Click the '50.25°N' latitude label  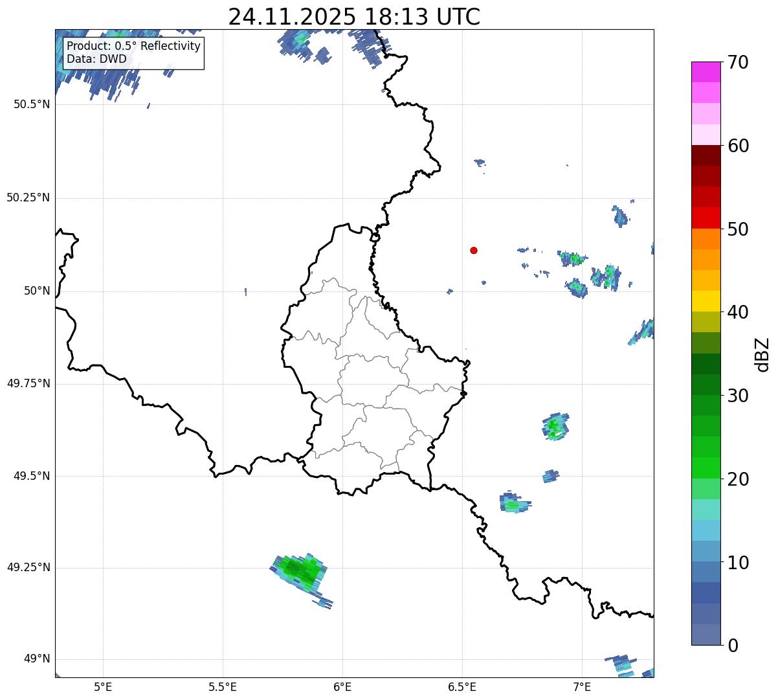click(28, 198)
